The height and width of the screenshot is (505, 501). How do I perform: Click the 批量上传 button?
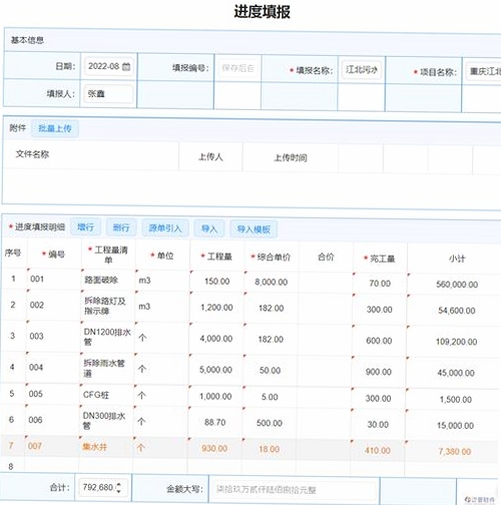pyautogui.click(x=55, y=128)
